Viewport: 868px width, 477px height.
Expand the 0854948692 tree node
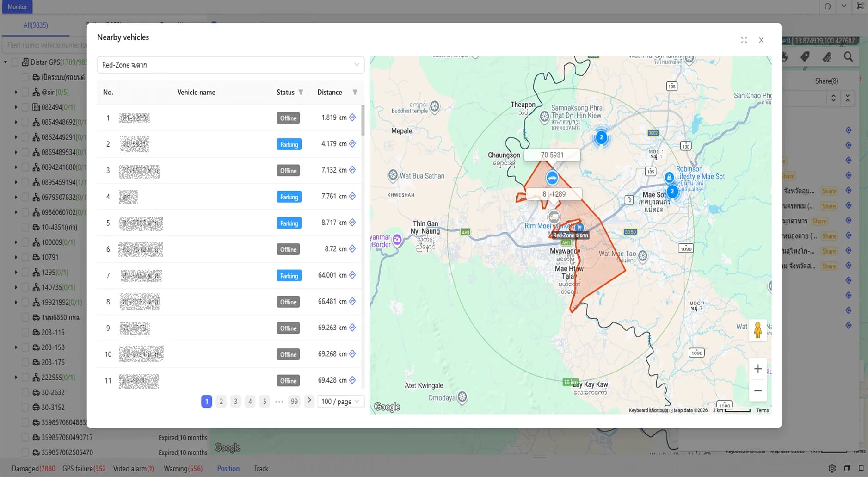pyautogui.click(x=16, y=122)
